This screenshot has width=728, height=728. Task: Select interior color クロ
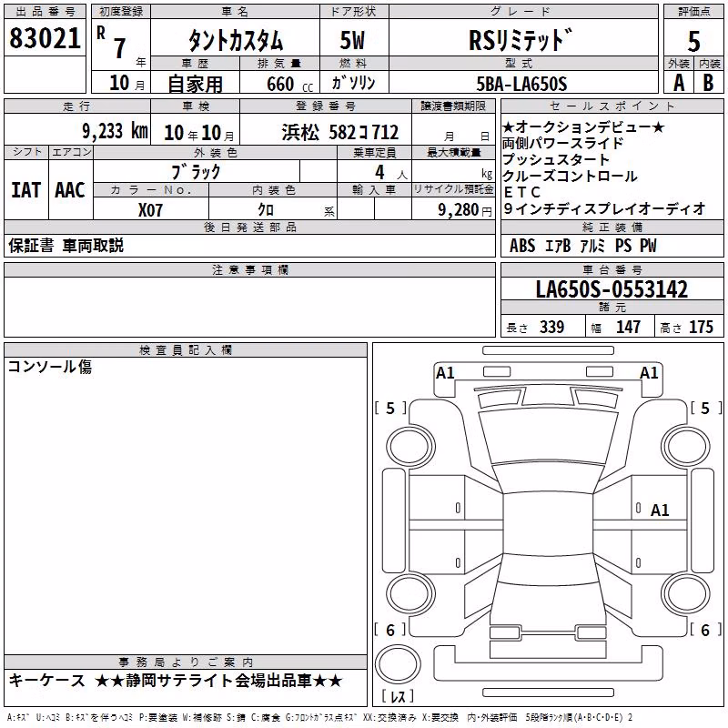coord(266,210)
